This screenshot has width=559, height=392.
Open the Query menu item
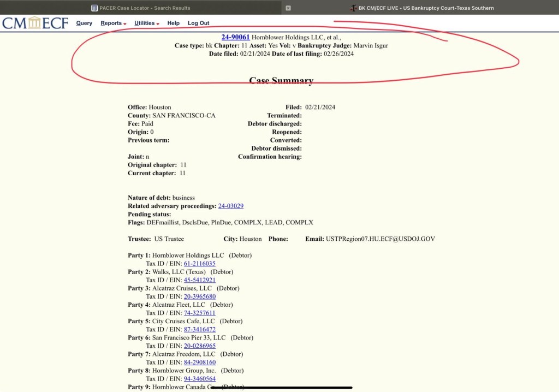[84, 23]
